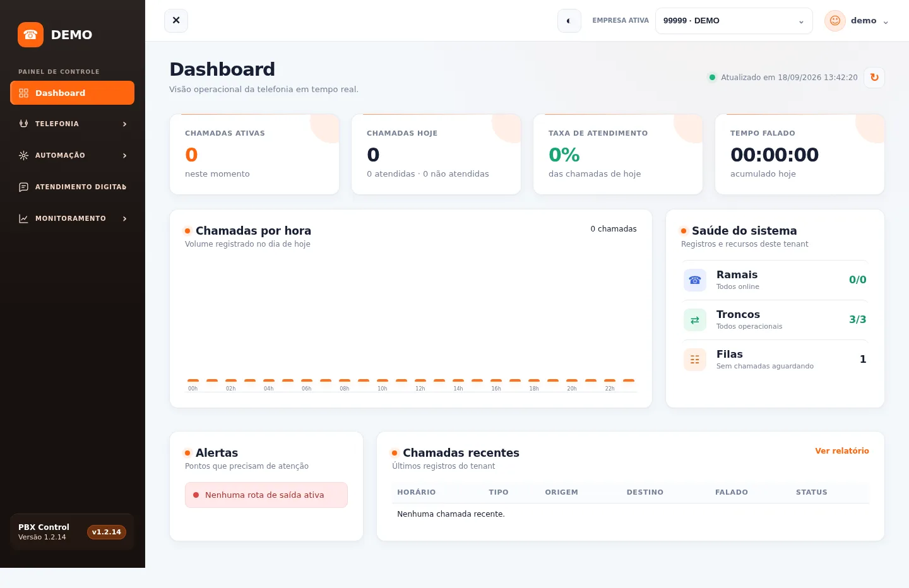Open the Chamadas Hoje card

click(x=436, y=155)
